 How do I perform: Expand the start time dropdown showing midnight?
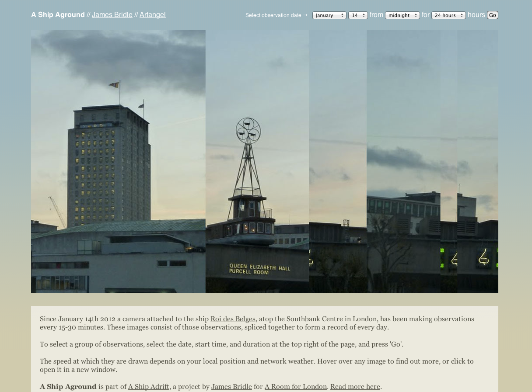402,15
